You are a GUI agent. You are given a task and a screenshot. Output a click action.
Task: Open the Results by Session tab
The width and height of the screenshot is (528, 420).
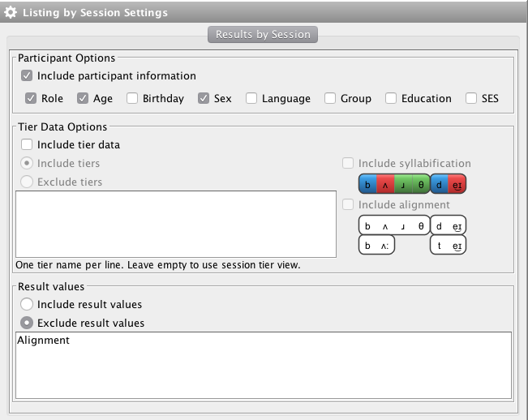pyautogui.click(x=263, y=34)
